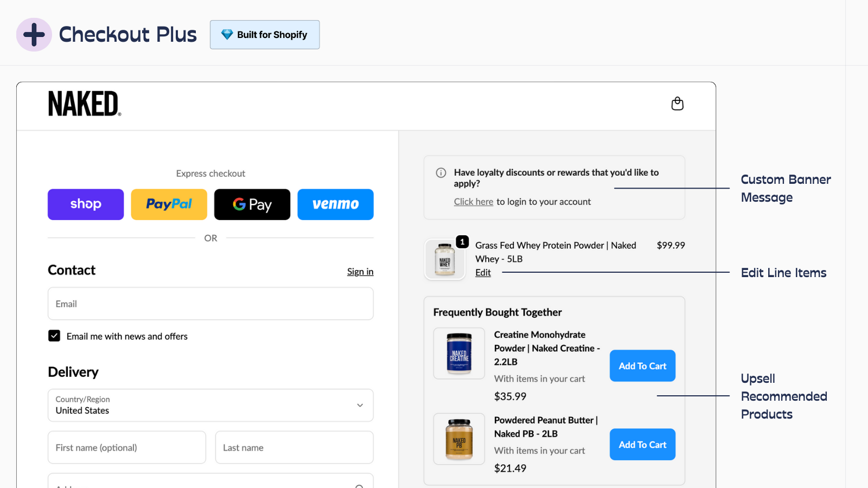
Task: Uncheck Email me with news and offers
Action: (54, 336)
